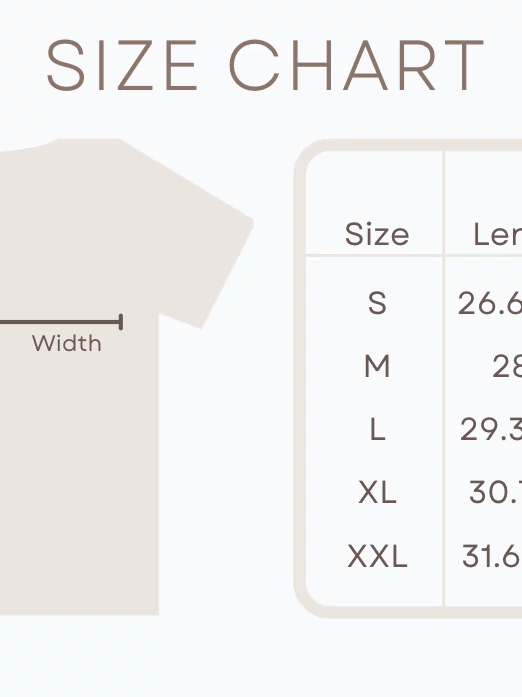The width and height of the screenshot is (522, 697).
Task: Click the word CHART in the title
Action: point(356,65)
